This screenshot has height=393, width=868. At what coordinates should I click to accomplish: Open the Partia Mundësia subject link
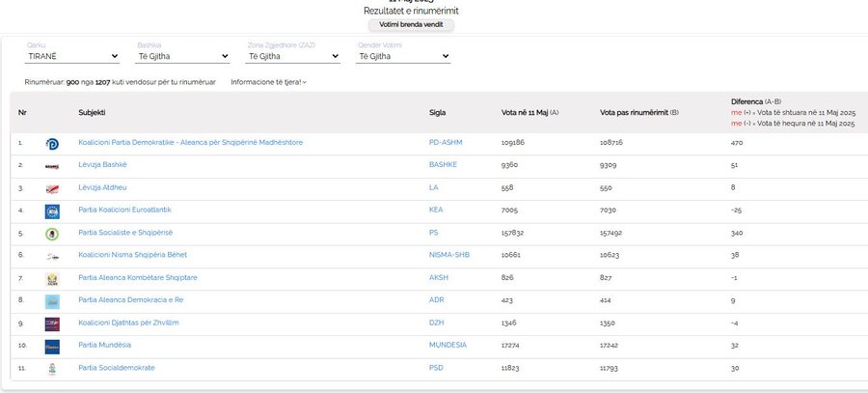[104, 345]
